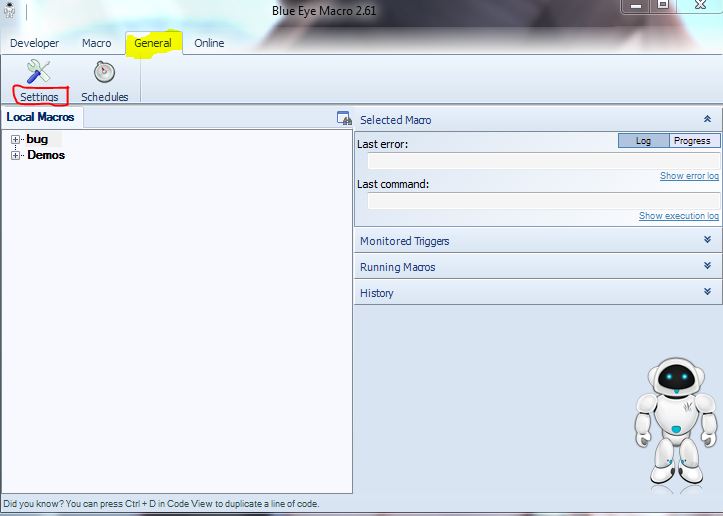Viewport: 723px width, 516px height.
Task: Open the Show error log link
Action: coord(689,176)
